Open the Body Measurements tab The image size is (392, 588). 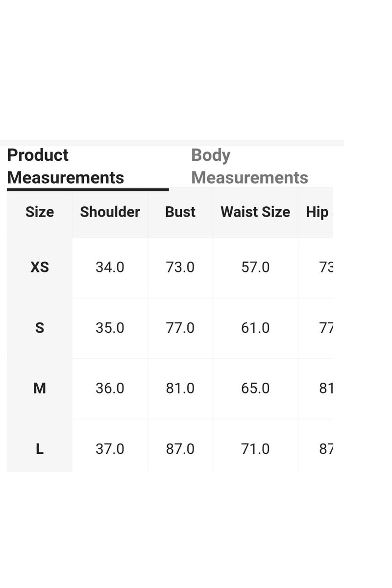[249, 166]
